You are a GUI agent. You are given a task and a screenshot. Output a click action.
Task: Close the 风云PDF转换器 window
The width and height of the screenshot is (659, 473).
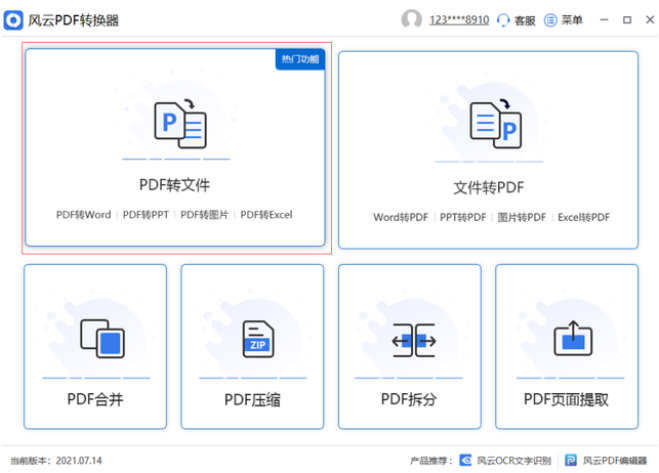pos(650,19)
